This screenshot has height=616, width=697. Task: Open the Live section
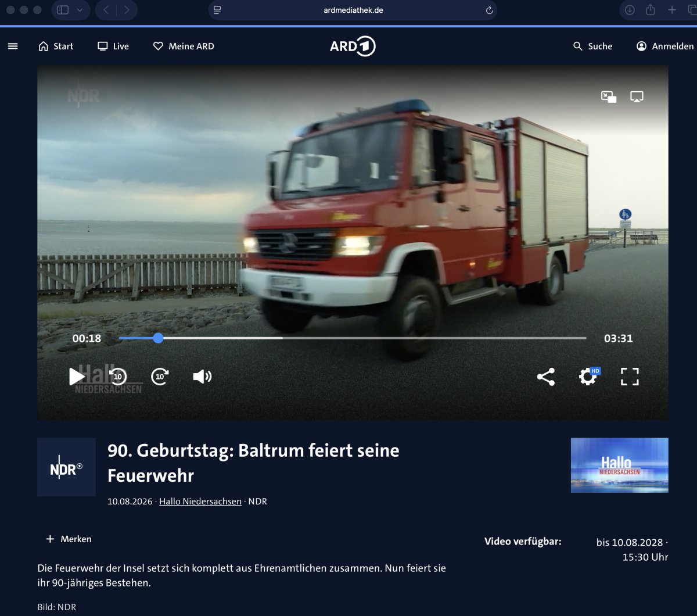pos(113,46)
